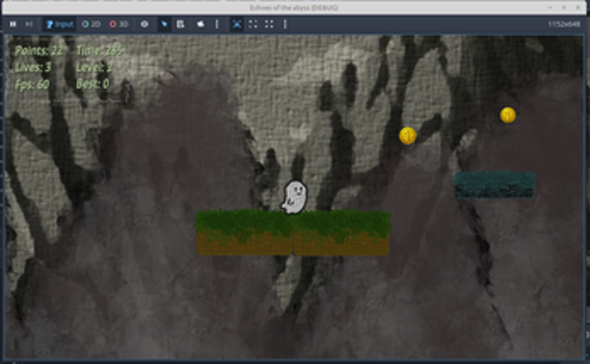Switch node selection to 3D mode
The height and width of the screenshot is (364, 590).
point(119,25)
